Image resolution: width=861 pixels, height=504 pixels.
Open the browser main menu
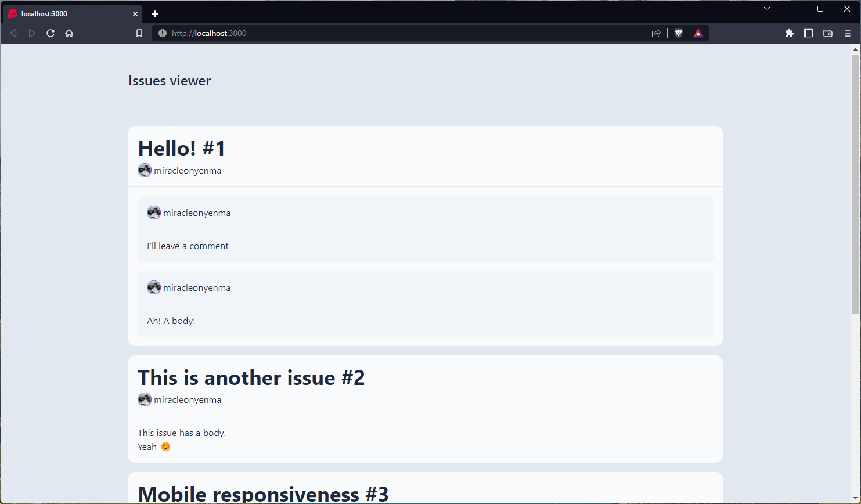tap(848, 33)
